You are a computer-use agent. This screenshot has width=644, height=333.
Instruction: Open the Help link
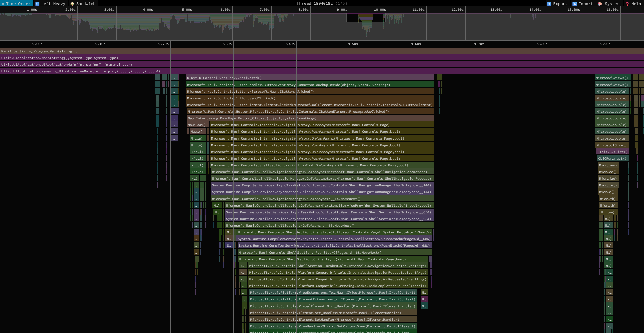coord(633,4)
